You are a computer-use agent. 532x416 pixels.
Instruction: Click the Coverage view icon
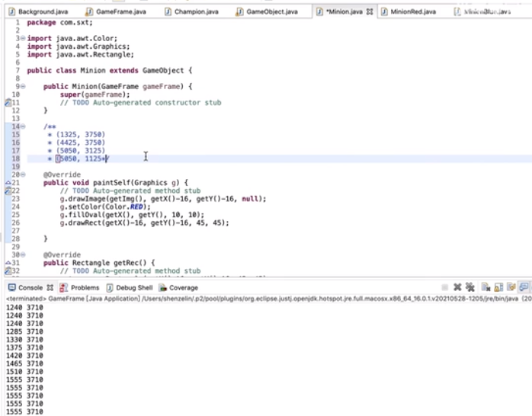click(163, 287)
